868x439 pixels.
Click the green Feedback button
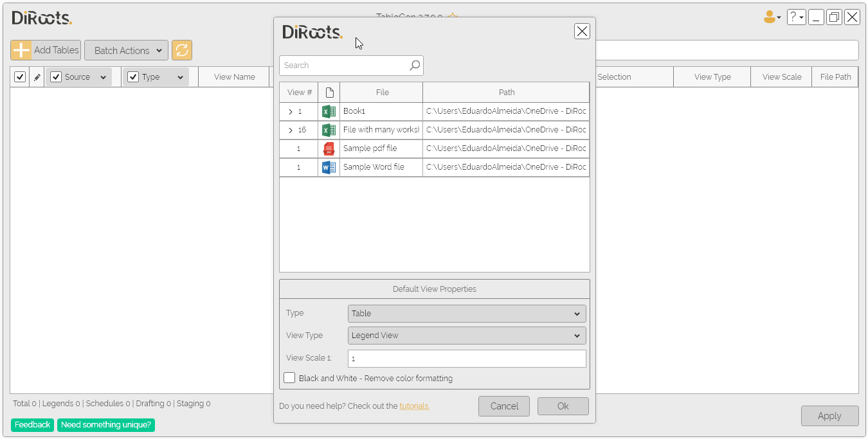click(x=32, y=425)
